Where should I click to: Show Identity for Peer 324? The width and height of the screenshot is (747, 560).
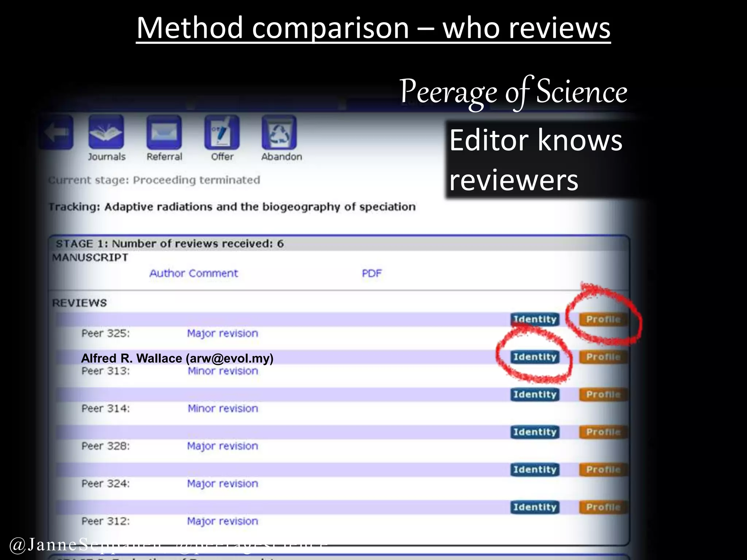(535, 469)
